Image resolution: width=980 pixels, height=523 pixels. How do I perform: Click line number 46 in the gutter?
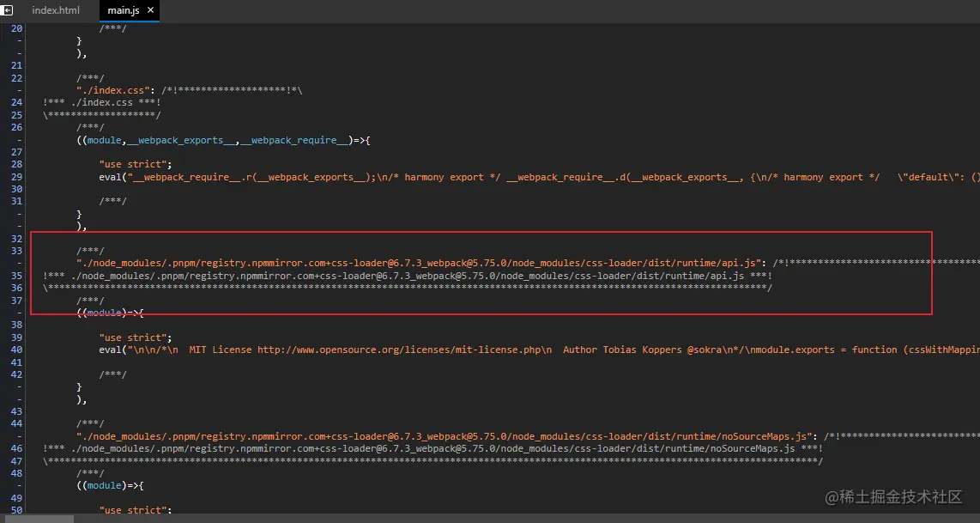point(17,448)
